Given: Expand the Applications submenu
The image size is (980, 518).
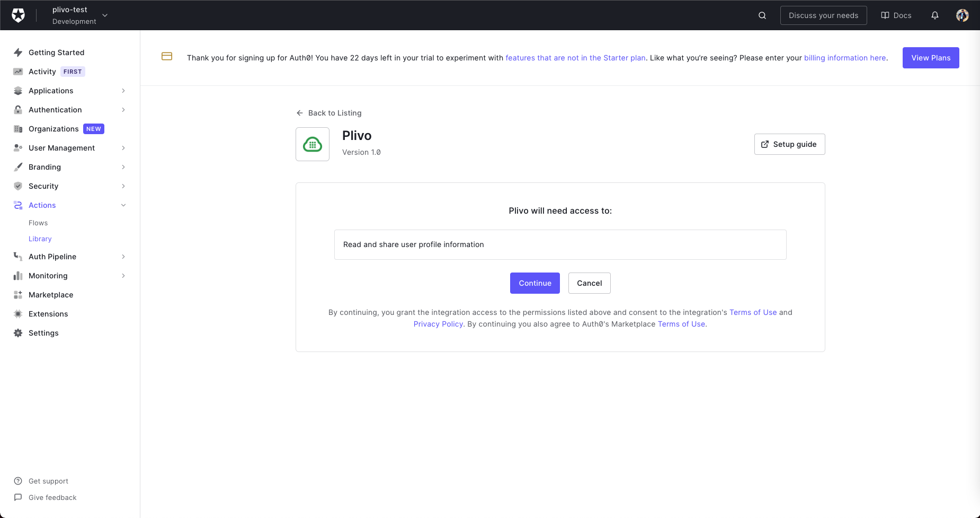Looking at the screenshot, I should [123, 91].
